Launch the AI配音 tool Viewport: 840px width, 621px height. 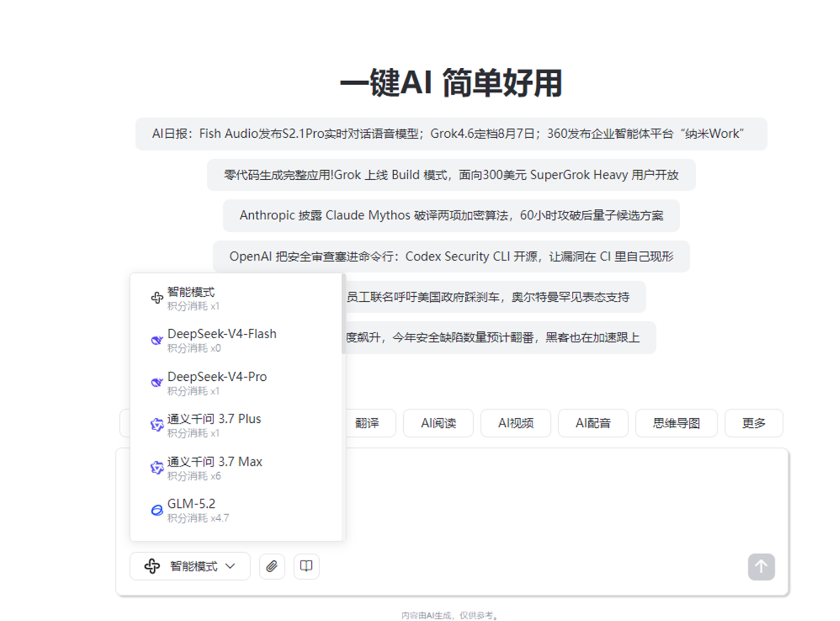pos(593,423)
